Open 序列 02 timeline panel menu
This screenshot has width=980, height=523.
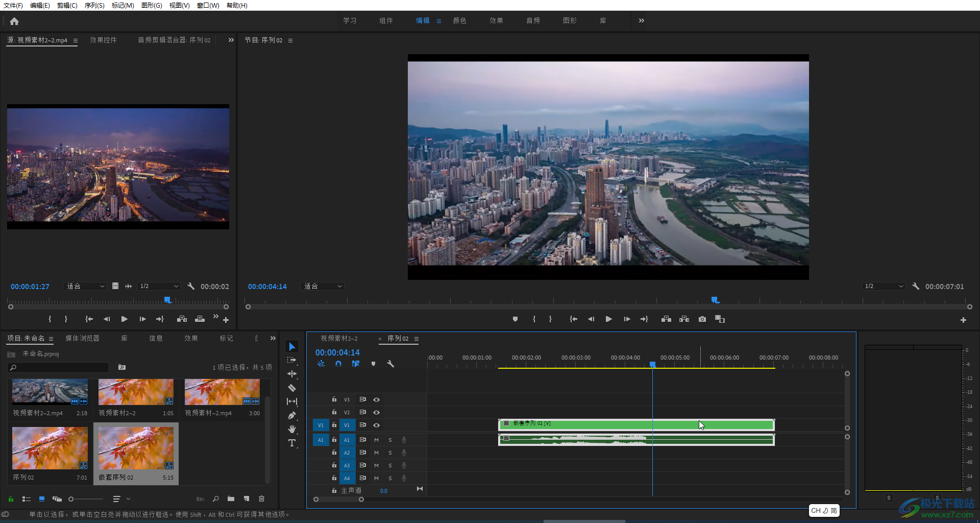click(416, 339)
